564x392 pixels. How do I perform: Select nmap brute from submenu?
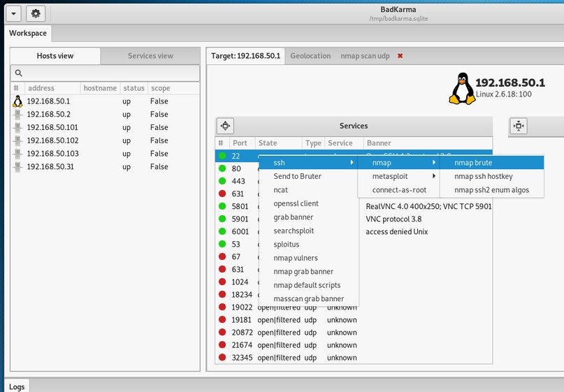pos(473,163)
